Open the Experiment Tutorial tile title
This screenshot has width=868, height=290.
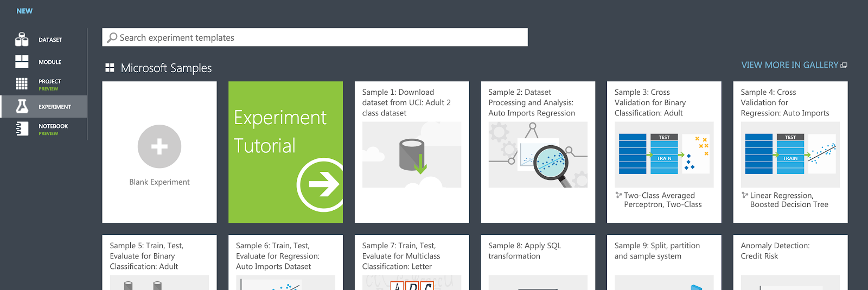coord(280,131)
